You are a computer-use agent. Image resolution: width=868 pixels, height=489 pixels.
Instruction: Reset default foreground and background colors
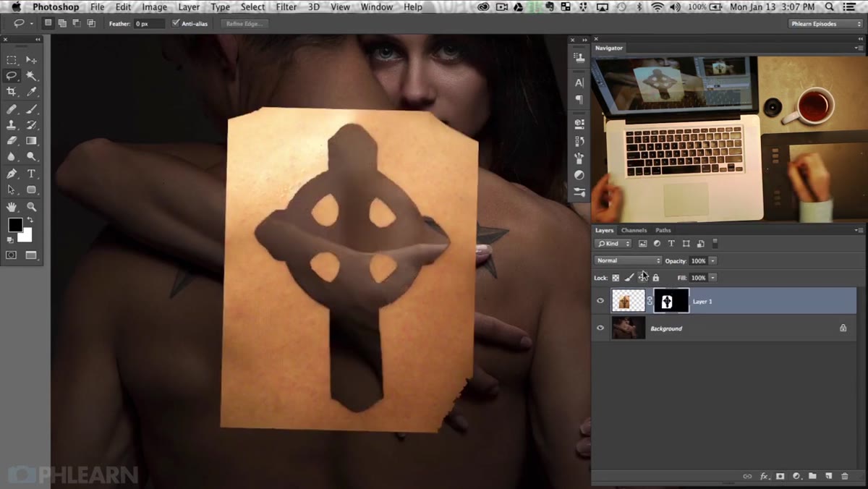point(11,240)
